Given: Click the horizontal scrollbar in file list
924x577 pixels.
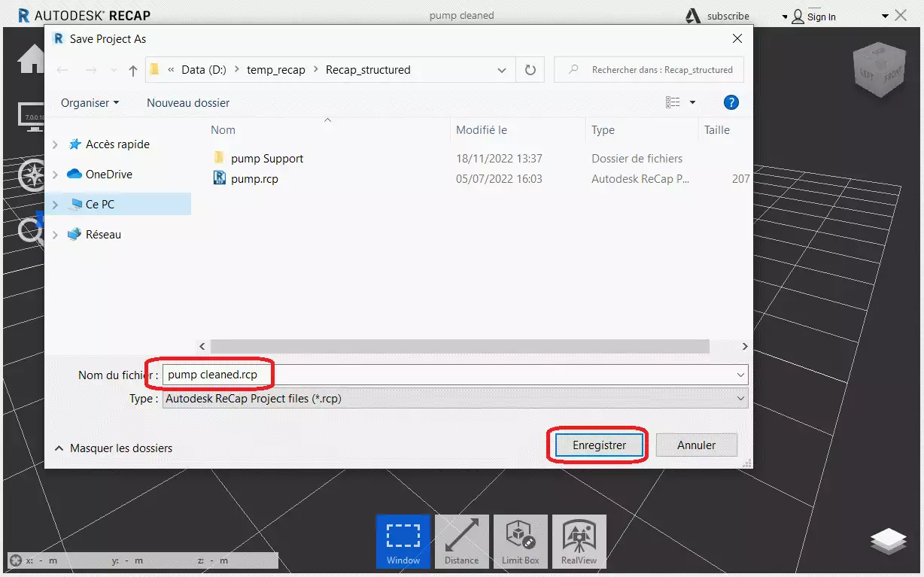Looking at the screenshot, I should click(460, 346).
